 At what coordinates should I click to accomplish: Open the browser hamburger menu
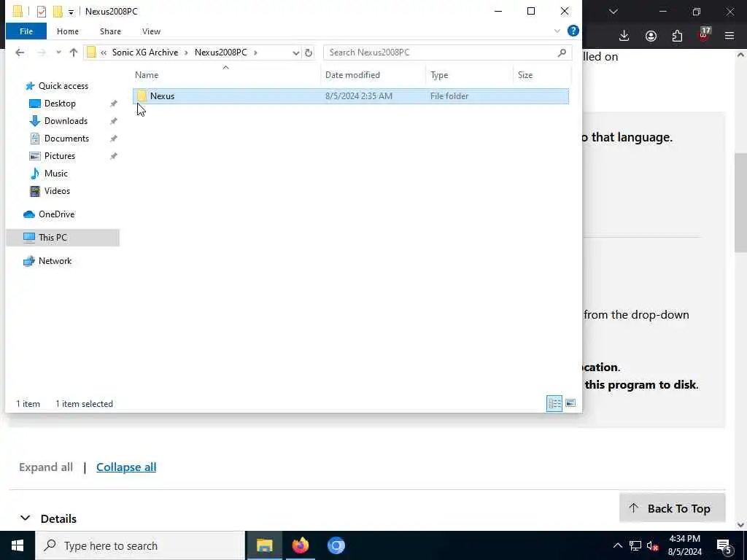point(729,36)
